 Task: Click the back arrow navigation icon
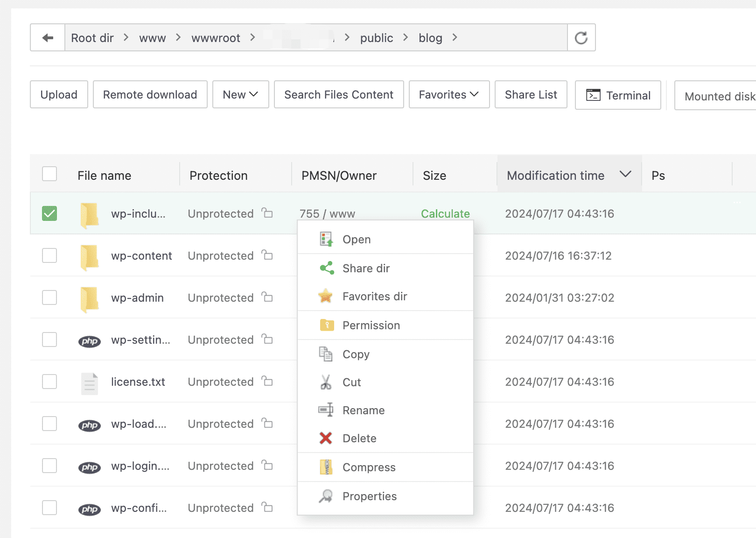pos(47,37)
